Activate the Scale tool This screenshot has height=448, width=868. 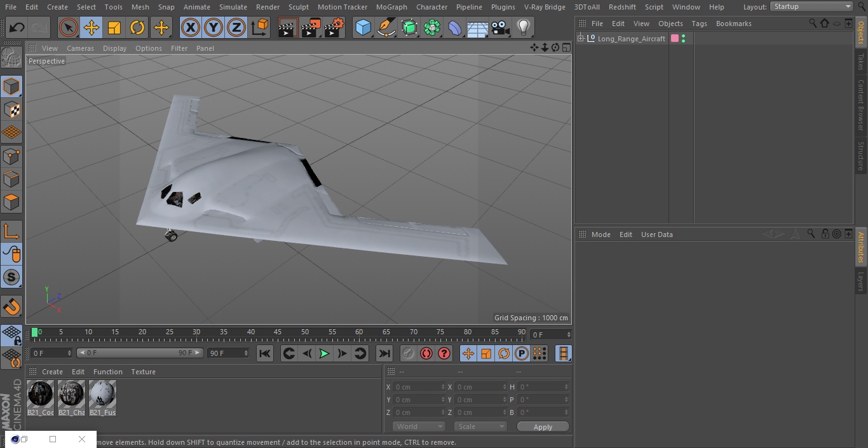[114, 27]
